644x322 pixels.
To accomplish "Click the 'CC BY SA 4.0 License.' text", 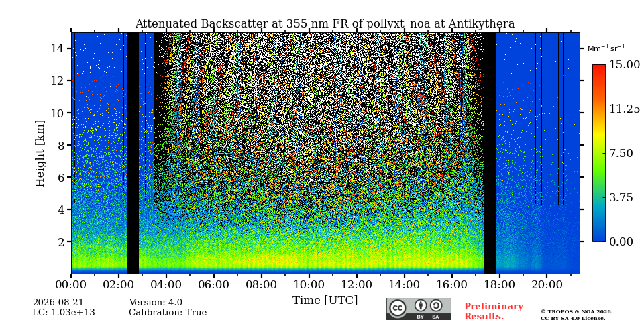I will pyautogui.click(x=573, y=318).
